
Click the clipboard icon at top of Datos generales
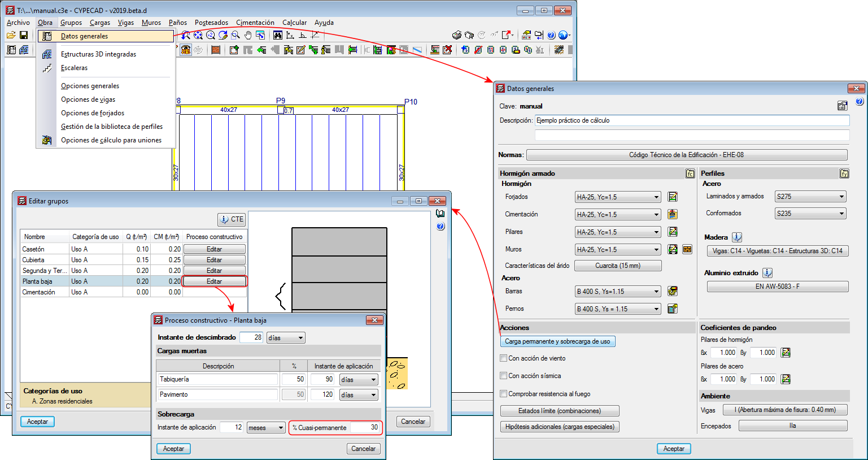843,106
